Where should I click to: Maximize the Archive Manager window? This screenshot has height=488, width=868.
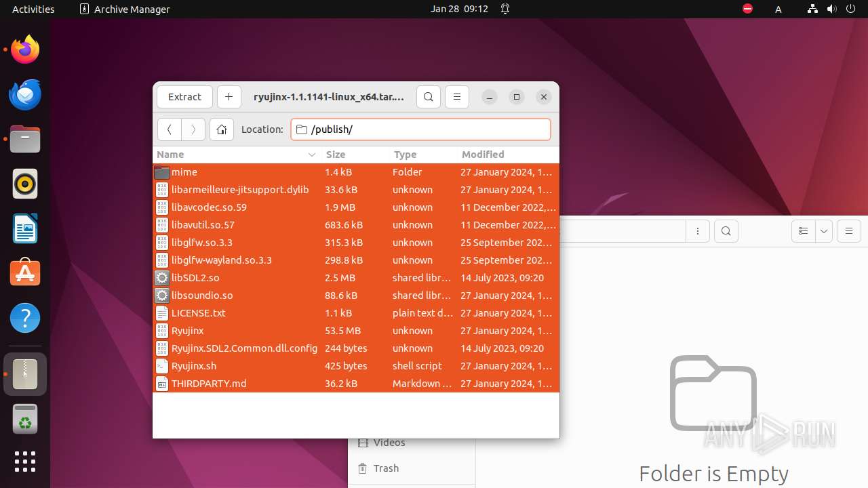coord(517,97)
